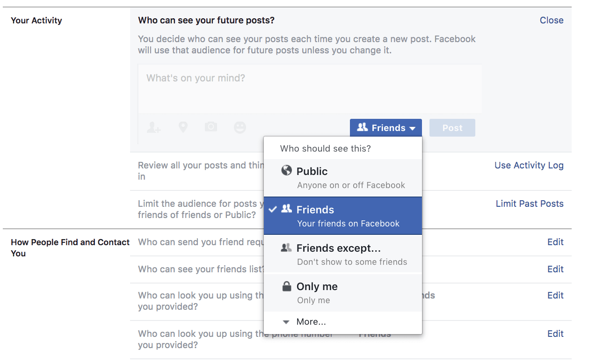The image size is (596, 364).
Task: Click the globe icon next to Public
Action: pos(286,171)
